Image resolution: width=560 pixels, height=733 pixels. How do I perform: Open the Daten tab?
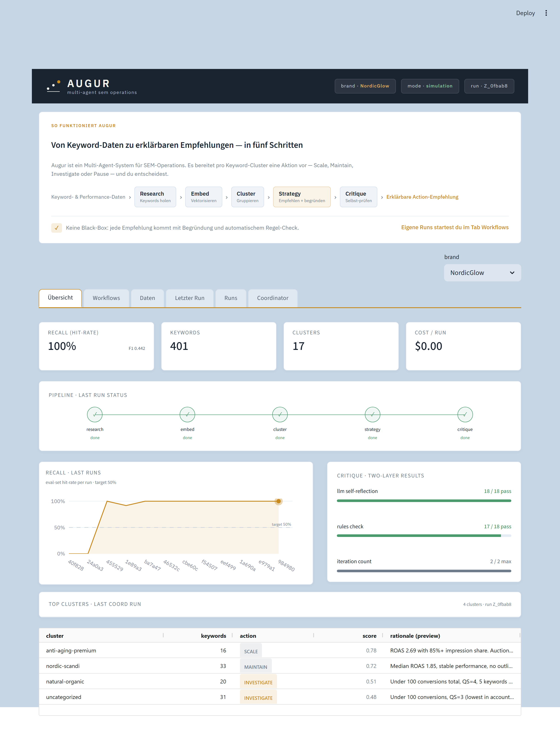point(147,298)
